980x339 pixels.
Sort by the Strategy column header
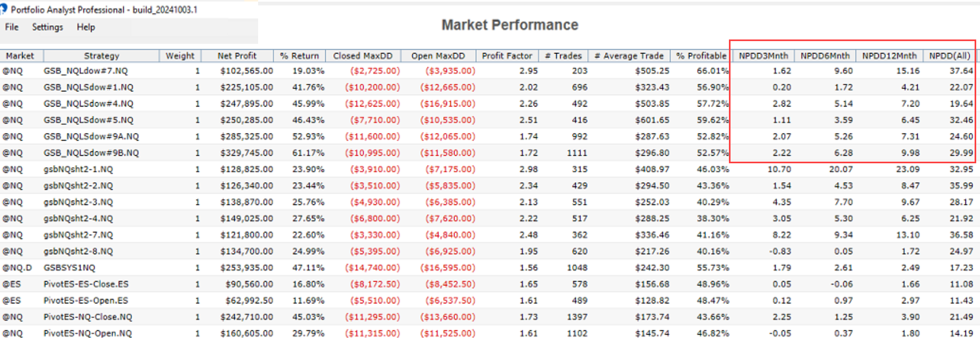tap(101, 56)
